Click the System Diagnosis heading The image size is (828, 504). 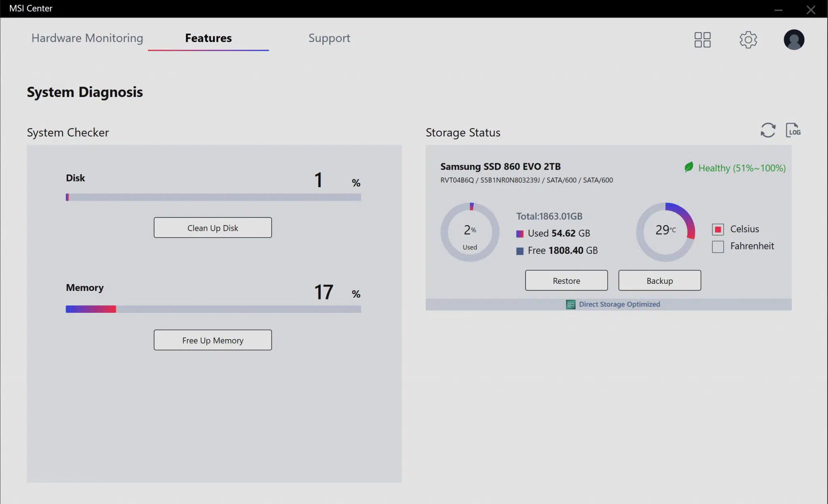[85, 92]
